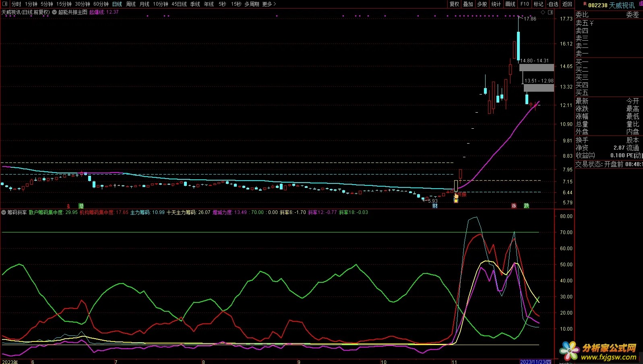
Task: Select the 60分钟 period
Action: (x=101, y=4)
